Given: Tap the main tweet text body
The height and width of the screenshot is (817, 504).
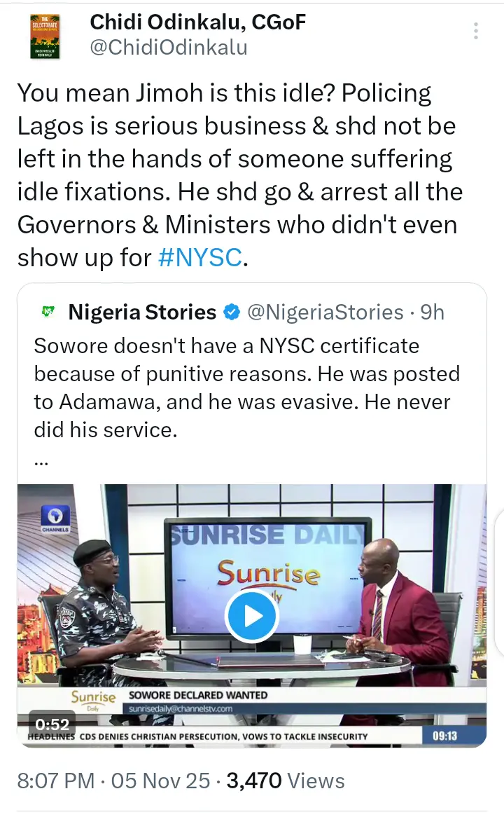Looking at the screenshot, I should coord(239,176).
